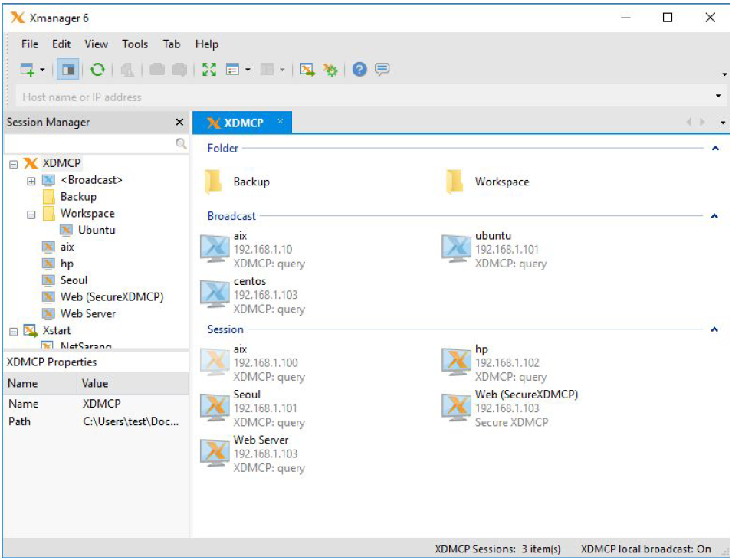Open the Help menu
This screenshot has height=560, width=732.
point(207,44)
